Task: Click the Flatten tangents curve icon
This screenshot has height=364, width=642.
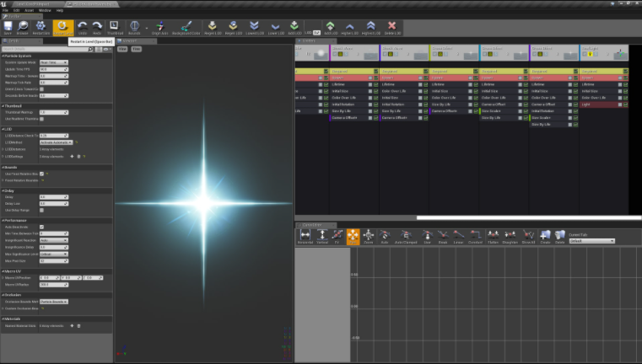Action: coord(493,237)
